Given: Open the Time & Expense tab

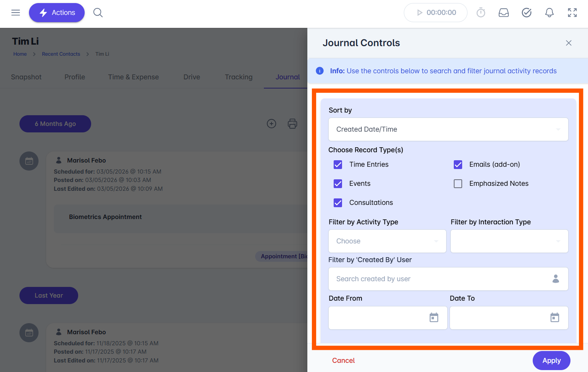Looking at the screenshot, I should 133,77.
